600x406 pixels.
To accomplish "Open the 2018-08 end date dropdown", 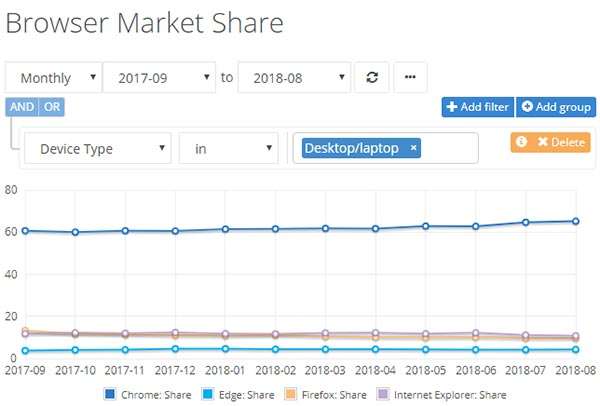I will click(294, 77).
